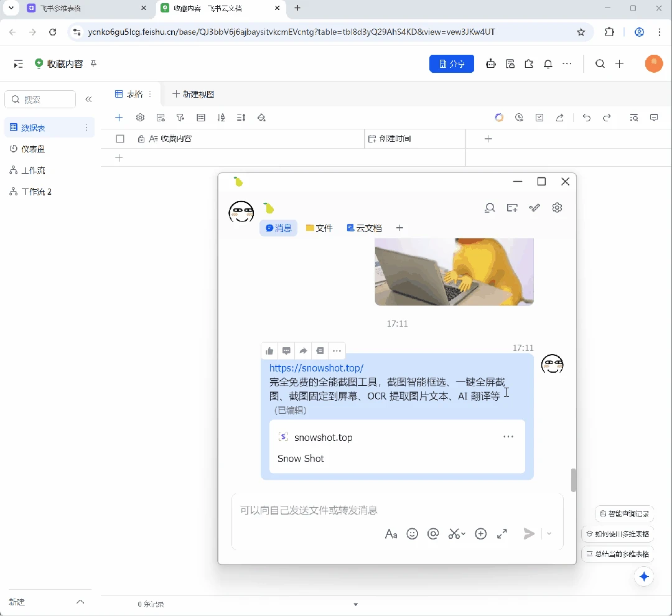
Task: Add a chat tab with plus icon
Action: (x=400, y=228)
